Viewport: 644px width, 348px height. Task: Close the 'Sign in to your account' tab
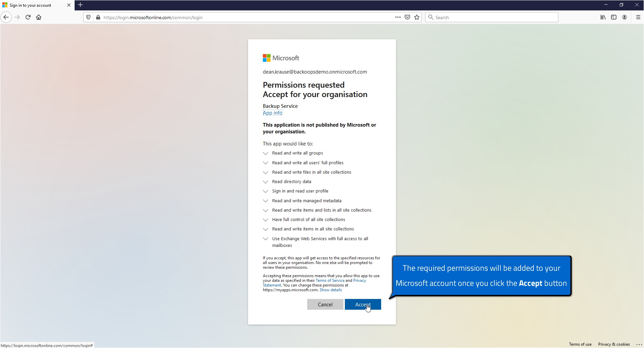pyautogui.click(x=69, y=5)
